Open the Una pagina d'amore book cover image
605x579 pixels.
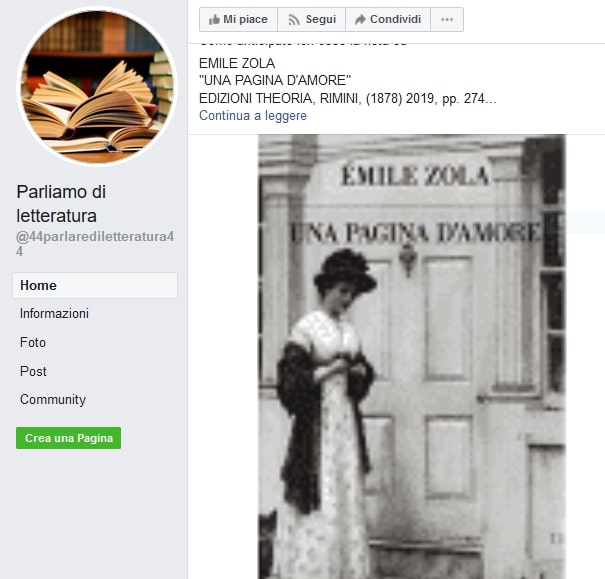point(412,356)
